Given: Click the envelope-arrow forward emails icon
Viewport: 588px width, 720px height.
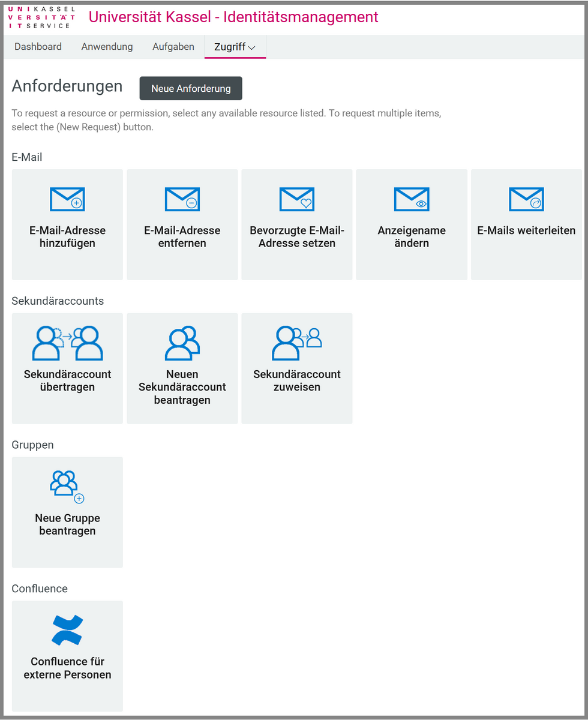Looking at the screenshot, I should 526,199.
